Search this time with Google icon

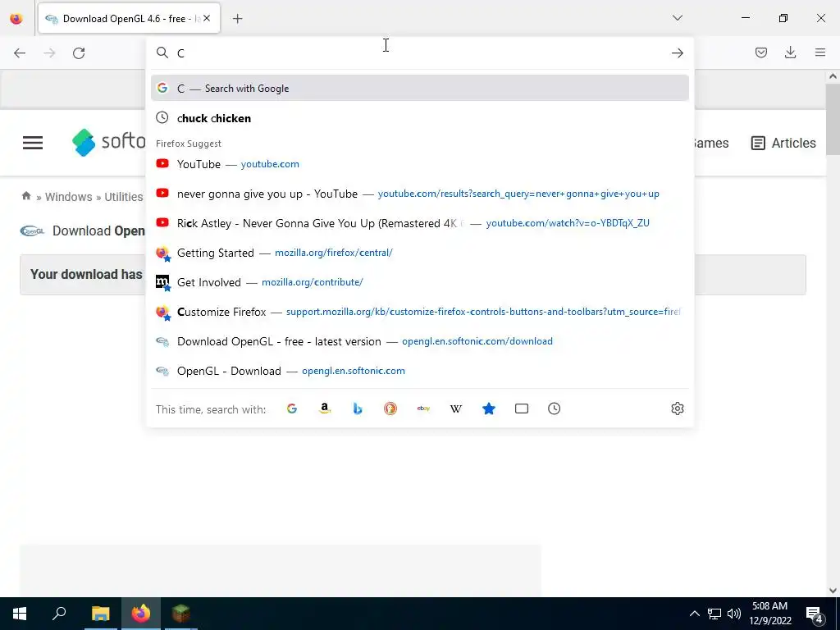(x=292, y=409)
